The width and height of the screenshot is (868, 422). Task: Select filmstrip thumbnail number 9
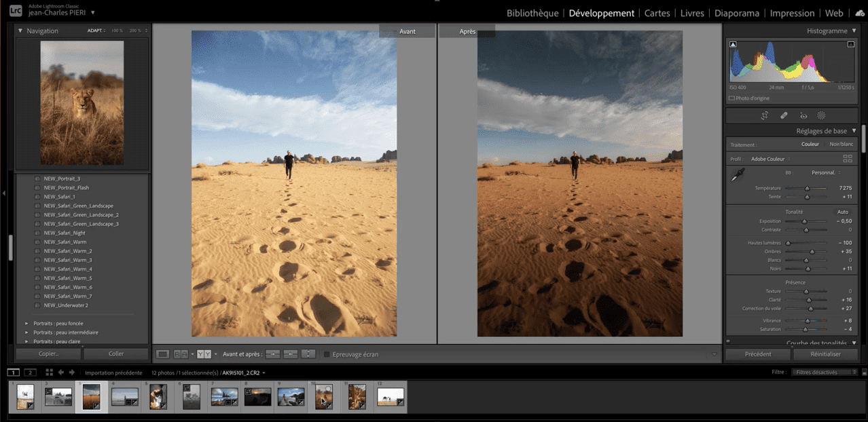tap(291, 396)
